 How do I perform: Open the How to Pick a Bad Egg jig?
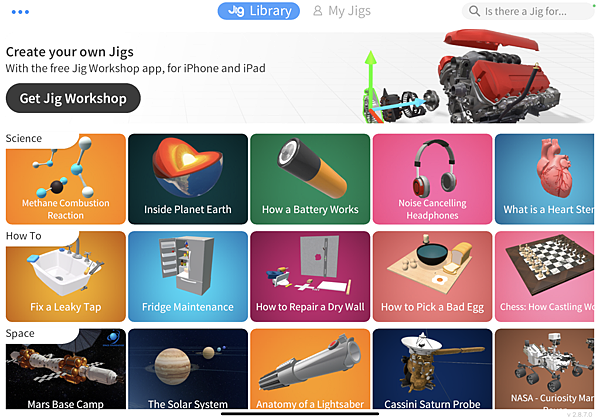click(x=432, y=276)
